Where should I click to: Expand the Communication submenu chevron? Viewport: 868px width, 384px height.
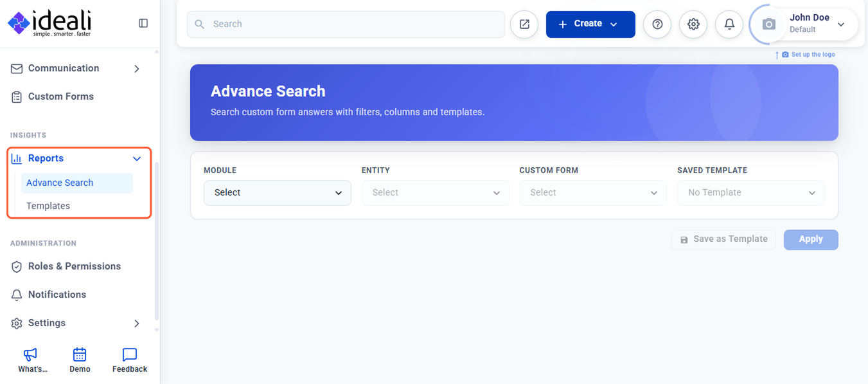pos(137,68)
